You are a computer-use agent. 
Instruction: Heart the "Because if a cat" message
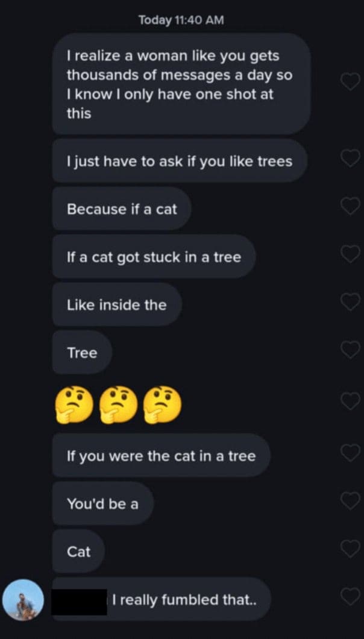(x=350, y=206)
